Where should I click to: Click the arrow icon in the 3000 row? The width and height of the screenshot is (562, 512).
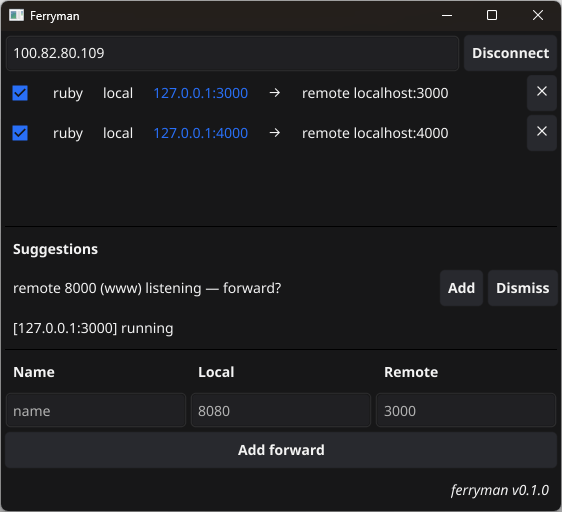pyautogui.click(x=275, y=93)
